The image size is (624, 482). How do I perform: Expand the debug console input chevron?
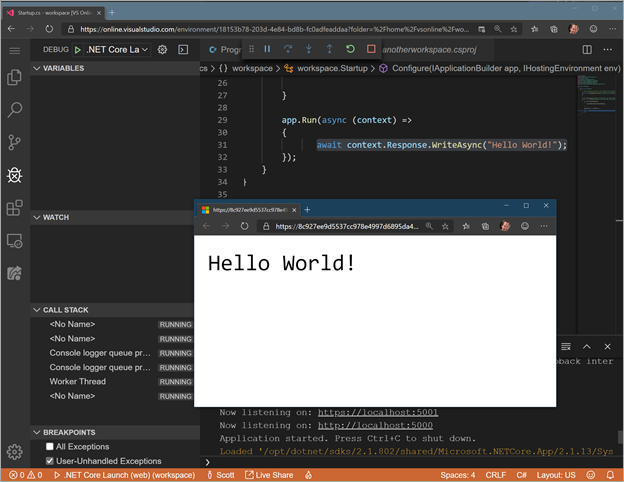[x=207, y=462]
